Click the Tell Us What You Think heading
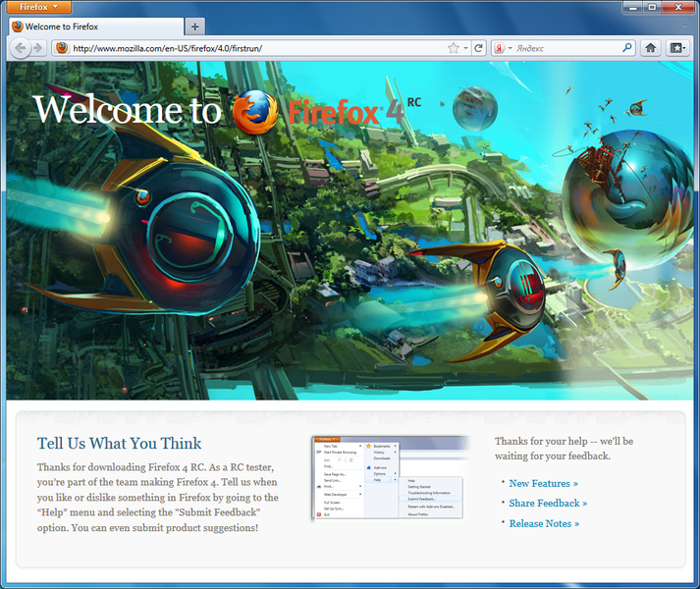Viewport: 700px width, 589px height. click(x=119, y=444)
